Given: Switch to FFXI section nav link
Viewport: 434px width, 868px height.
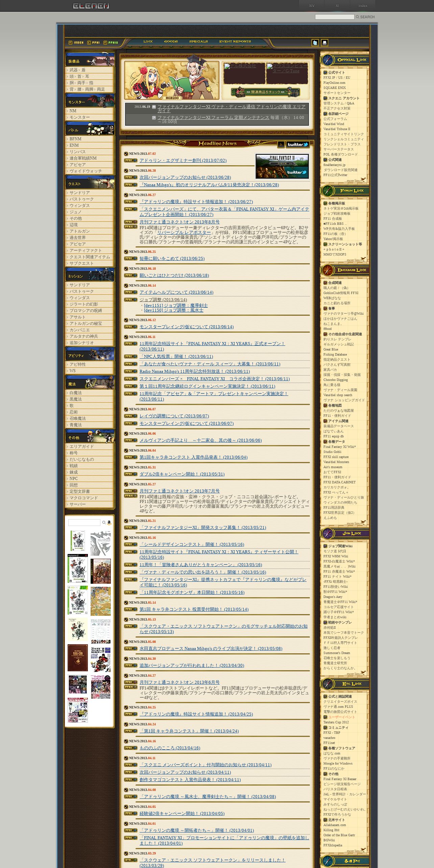Looking at the screenshot, I should (93, 43).
